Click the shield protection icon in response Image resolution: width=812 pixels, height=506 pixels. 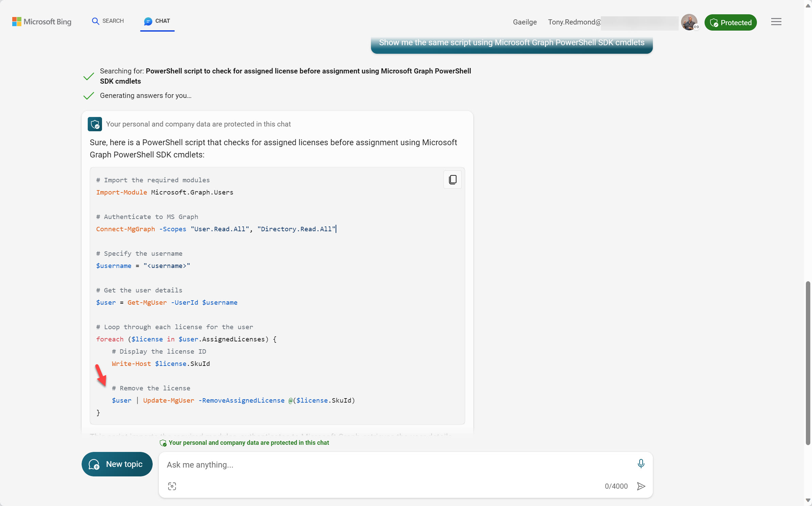(x=95, y=124)
